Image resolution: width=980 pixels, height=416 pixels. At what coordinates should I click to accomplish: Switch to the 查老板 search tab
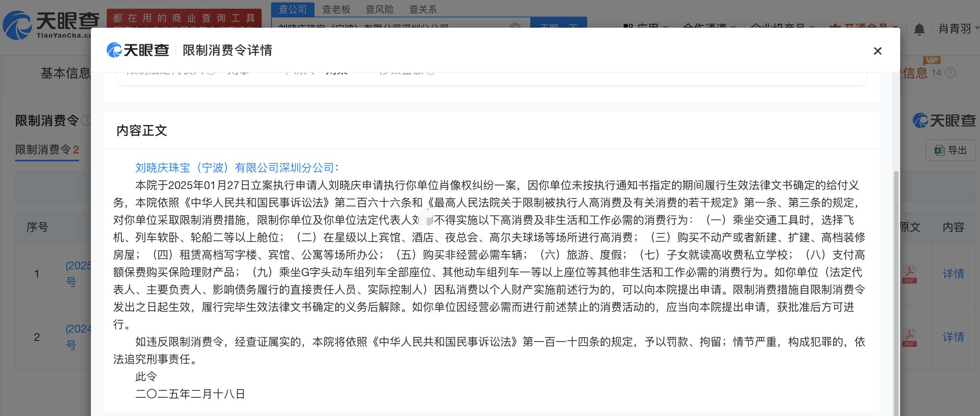(336, 9)
